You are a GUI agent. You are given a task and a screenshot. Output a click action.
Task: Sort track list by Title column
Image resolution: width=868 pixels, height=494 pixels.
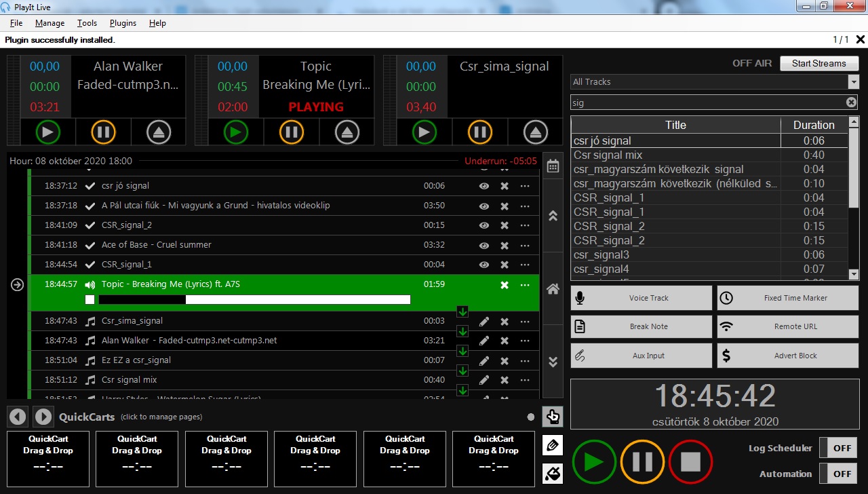click(675, 125)
